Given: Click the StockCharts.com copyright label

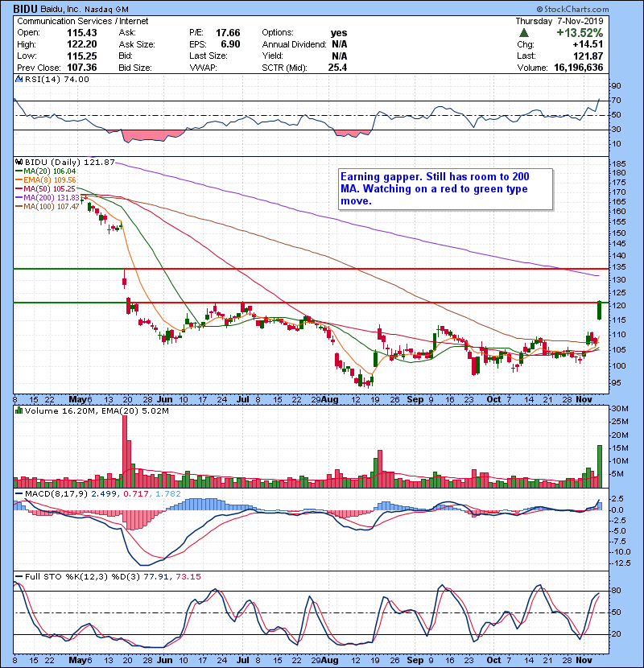Looking at the screenshot, I should pyautogui.click(x=573, y=9).
